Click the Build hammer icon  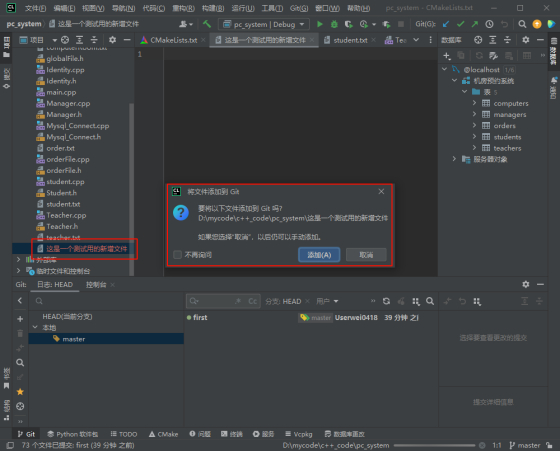pyautogui.click(x=207, y=24)
